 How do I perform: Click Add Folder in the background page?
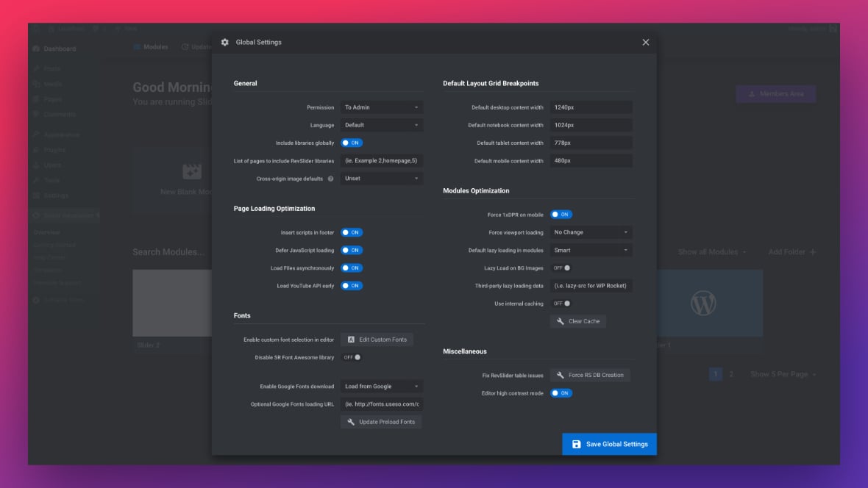(x=792, y=252)
